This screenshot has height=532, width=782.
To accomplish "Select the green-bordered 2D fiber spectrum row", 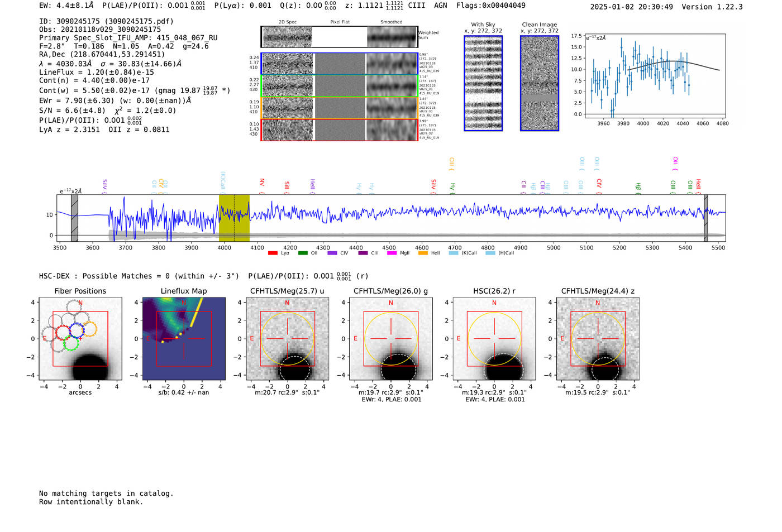I will coord(340,86).
